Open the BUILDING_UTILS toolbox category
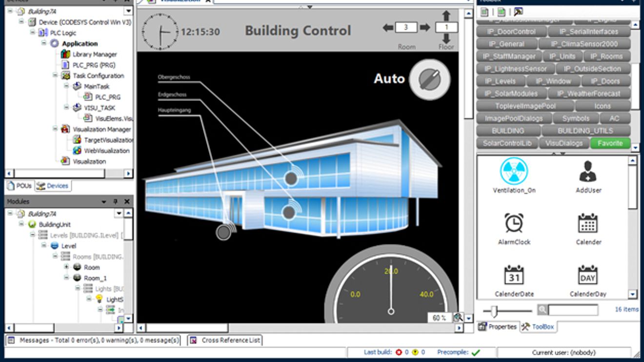The width and height of the screenshot is (644, 362). tap(585, 131)
